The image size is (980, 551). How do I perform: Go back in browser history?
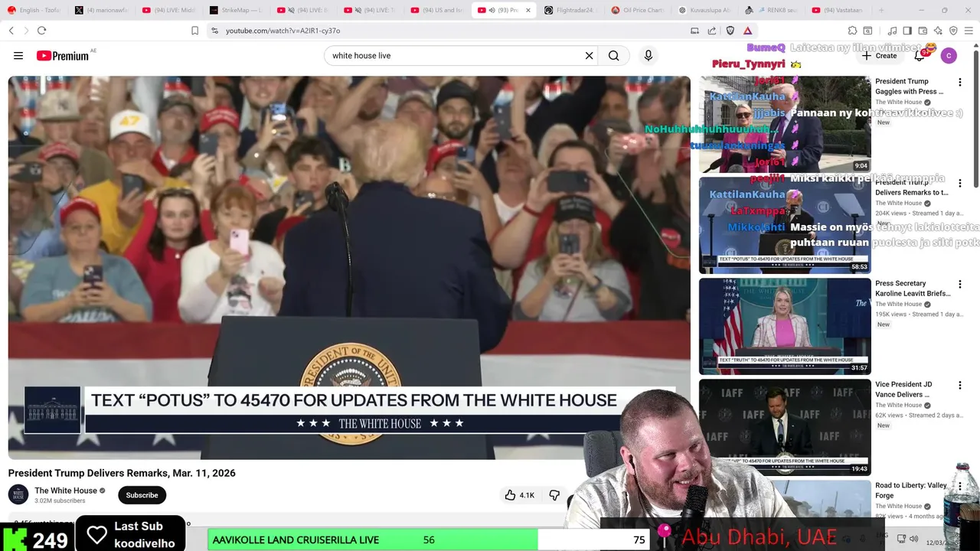[x=11, y=31]
